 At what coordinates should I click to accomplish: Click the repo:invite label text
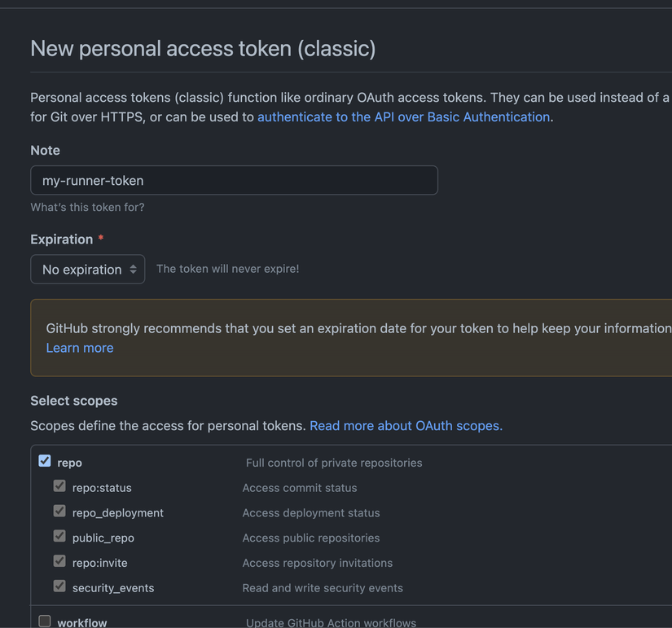(x=100, y=563)
